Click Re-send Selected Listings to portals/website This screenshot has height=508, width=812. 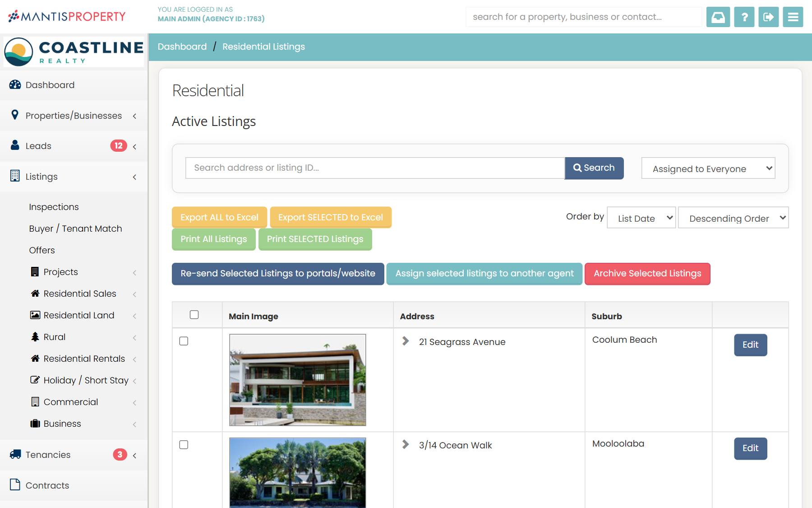click(278, 274)
